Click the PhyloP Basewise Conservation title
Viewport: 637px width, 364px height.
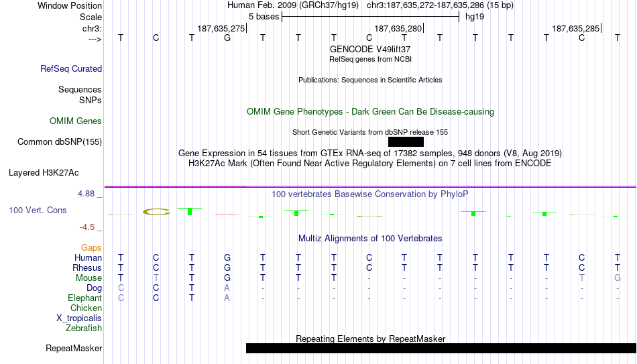(370, 194)
